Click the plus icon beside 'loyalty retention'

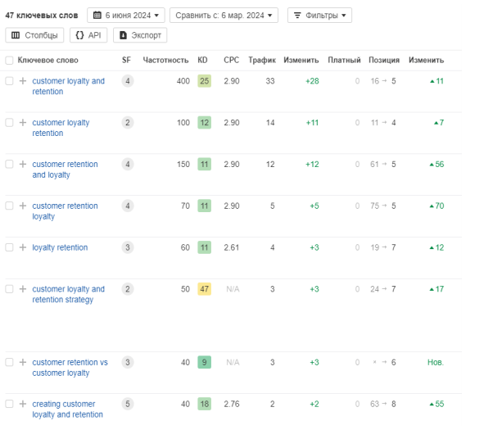coord(23,247)
